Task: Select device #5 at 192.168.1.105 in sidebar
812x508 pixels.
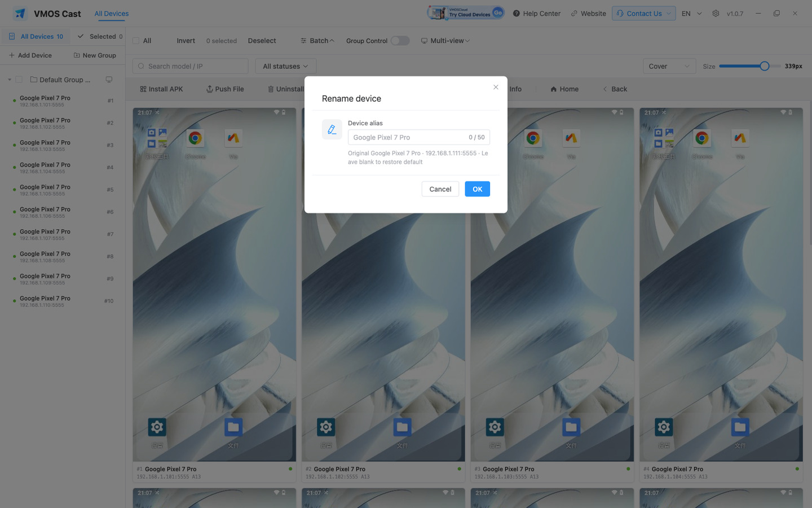Action: coord(63,190)
